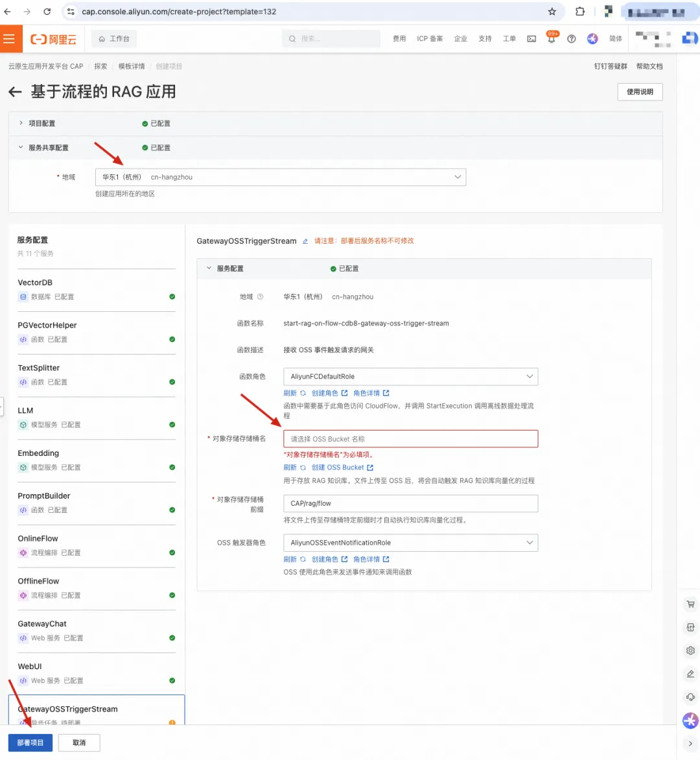Show the region help tooltip icon
This screenshot has width=700, height=760.
tap(260, 296)
